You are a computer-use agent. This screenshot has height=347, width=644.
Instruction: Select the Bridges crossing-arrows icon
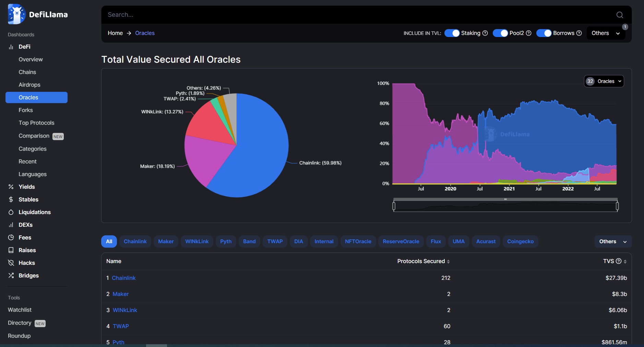click(x=11, y=275)
